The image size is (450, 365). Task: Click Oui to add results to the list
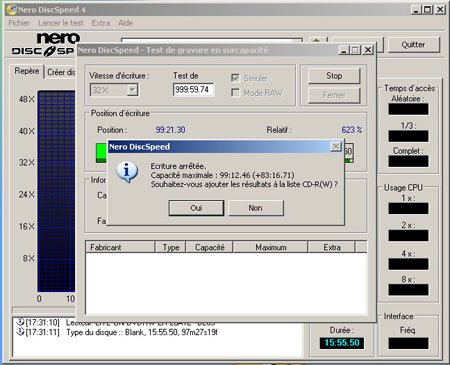click(196, 208)
